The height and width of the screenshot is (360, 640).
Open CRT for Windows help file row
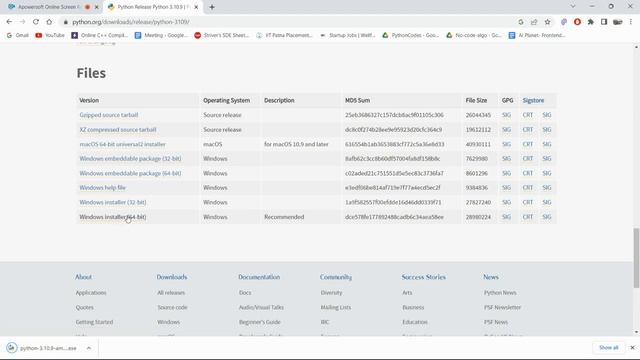click(528, 188)
